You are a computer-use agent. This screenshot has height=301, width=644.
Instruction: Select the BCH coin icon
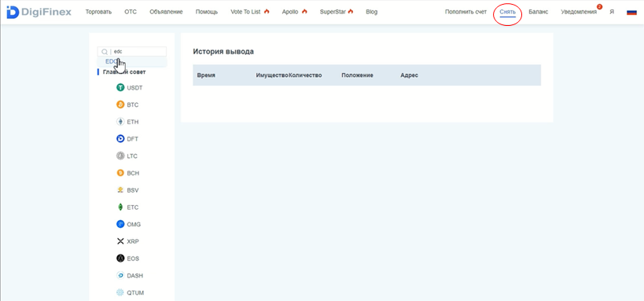[x=120, y=173]
